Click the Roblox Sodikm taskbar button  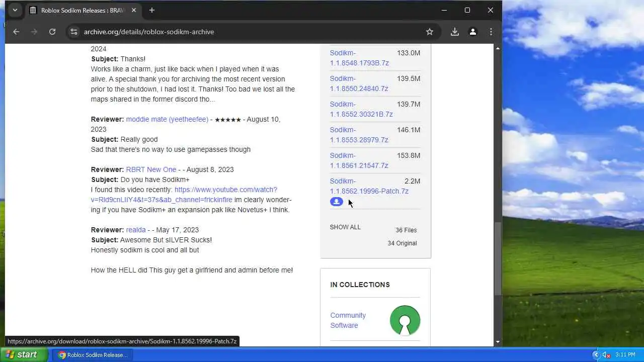(93, 355)
